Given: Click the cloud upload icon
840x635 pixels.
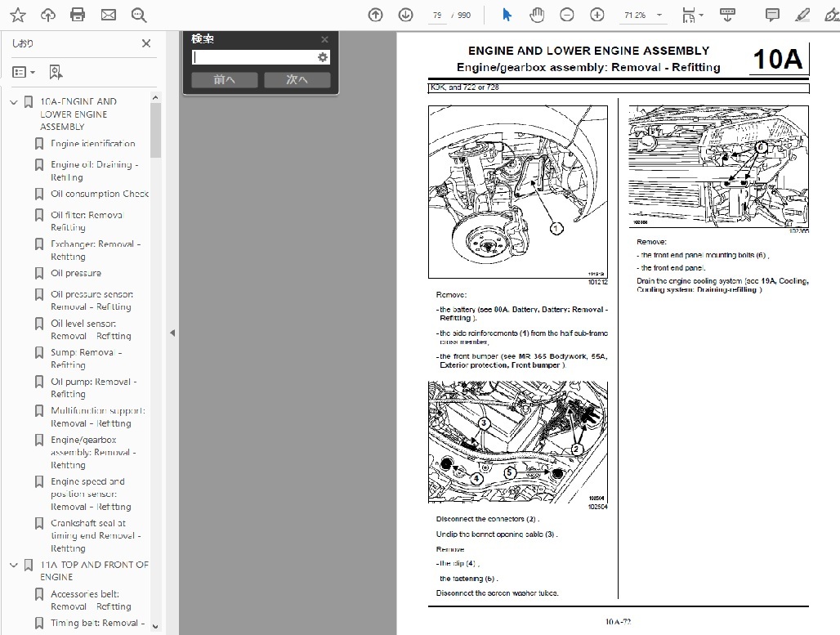Looking at the screenshot, I should coord(48,15).
